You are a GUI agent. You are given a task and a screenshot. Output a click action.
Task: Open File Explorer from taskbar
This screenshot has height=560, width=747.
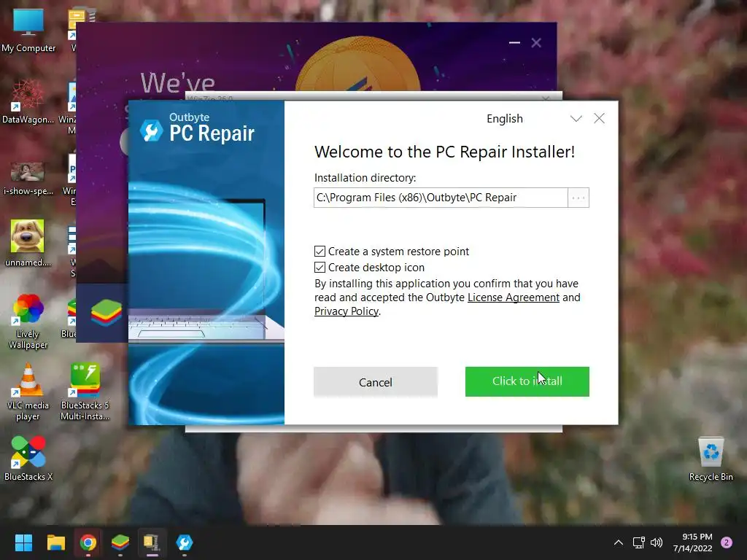[x=55, y=542]
